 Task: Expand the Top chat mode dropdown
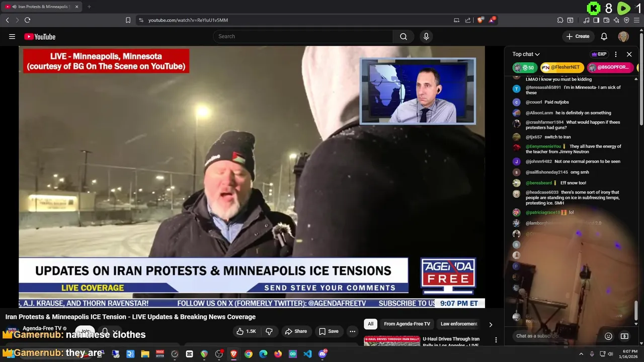[526, 54]
